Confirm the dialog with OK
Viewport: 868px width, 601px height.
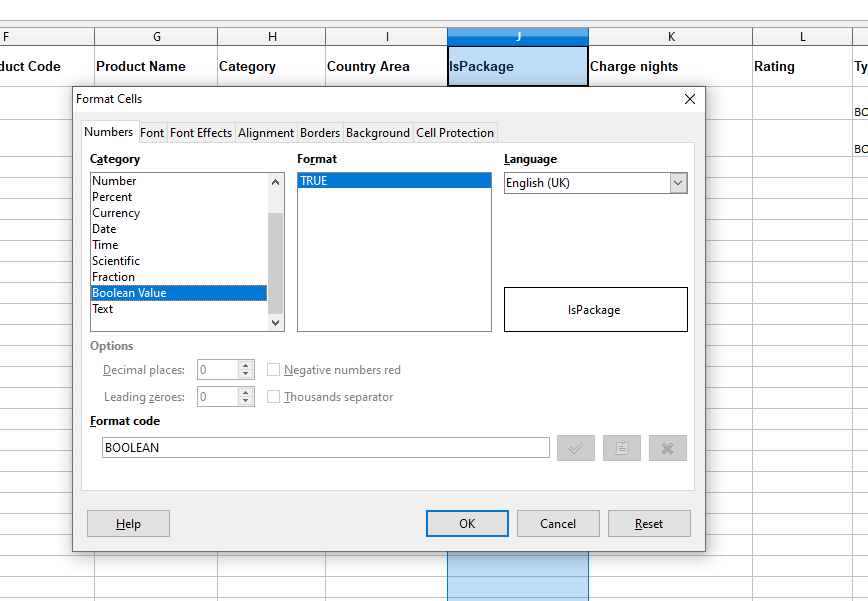point(467,524)
